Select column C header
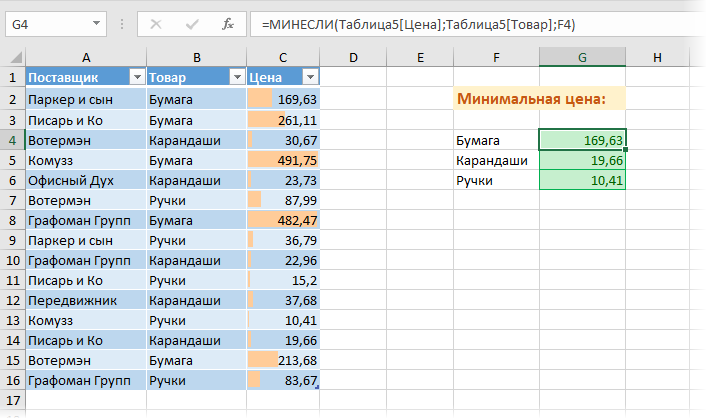This screenshot has height=419, width=707. point(283,57)
